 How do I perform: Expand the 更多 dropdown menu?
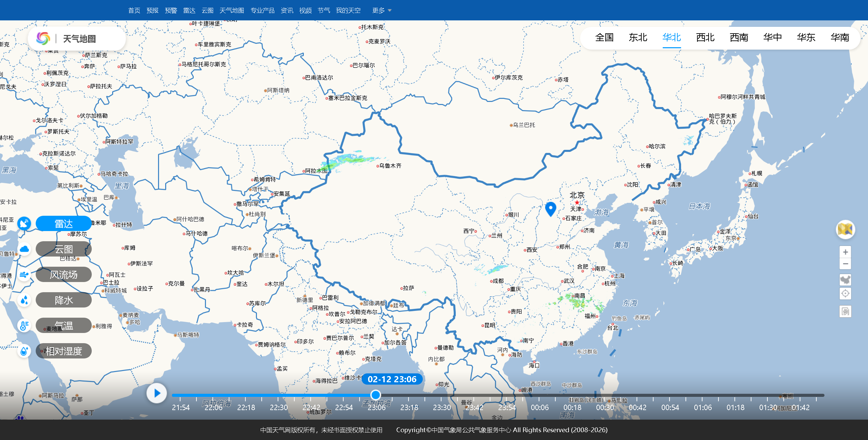coord(382,11)
